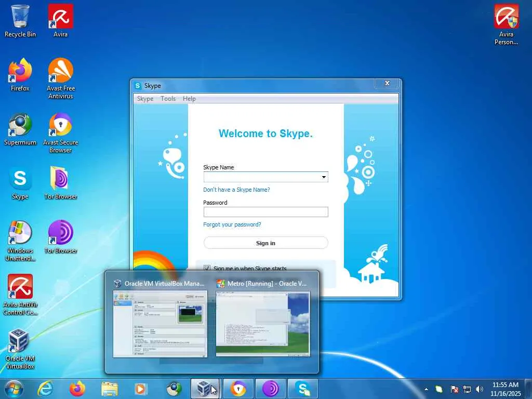This screenshot has height=399, width=532.
Task: Select the Avira Personal desktop icon
Action: tap(506, 24)
